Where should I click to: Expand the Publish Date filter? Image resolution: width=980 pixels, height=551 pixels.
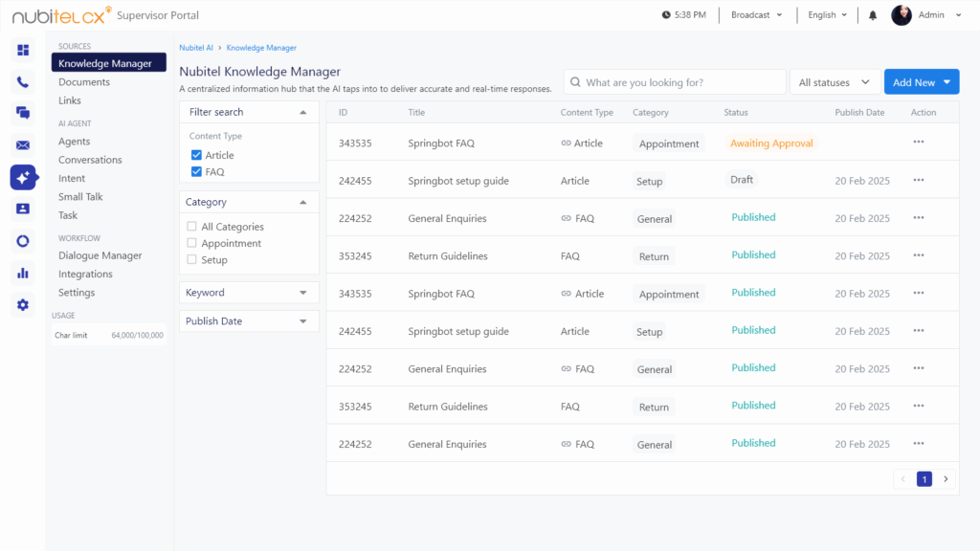click(x=248, y=320)
